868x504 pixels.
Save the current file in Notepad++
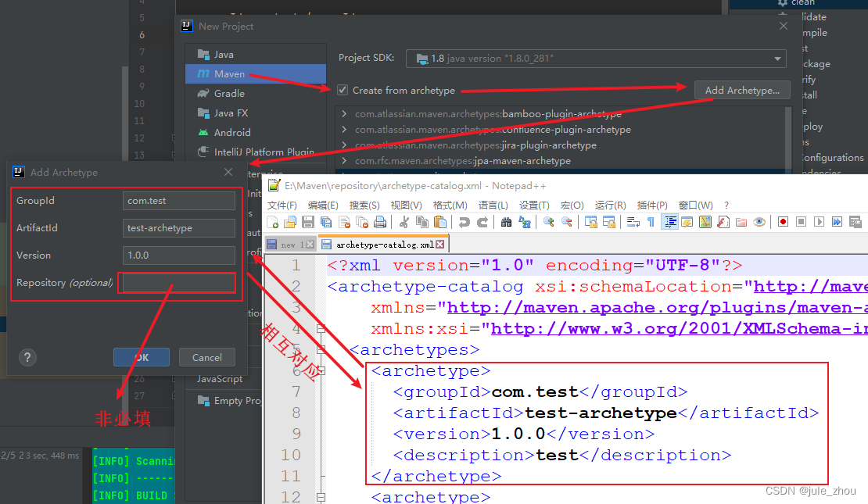[308, 223]
